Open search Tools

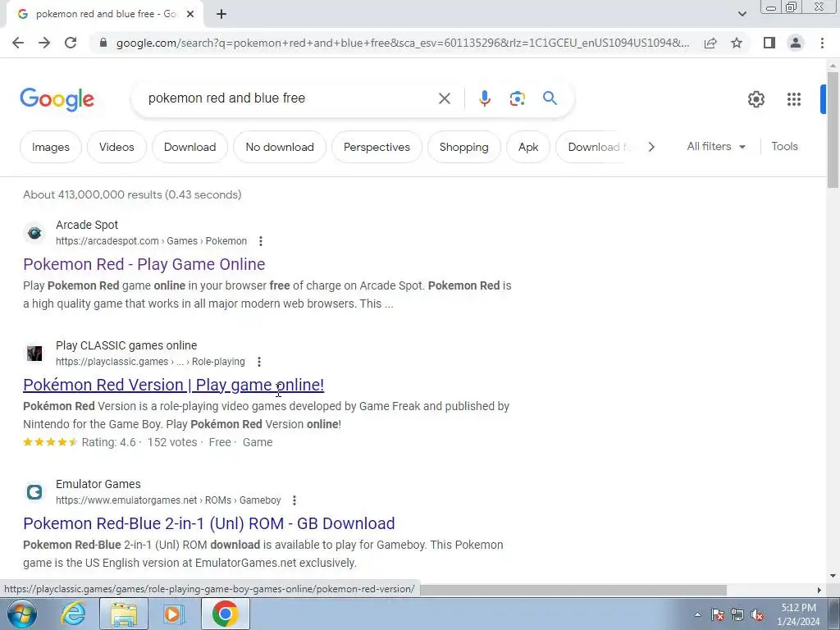pyautogui.click(x=784, y=146)
